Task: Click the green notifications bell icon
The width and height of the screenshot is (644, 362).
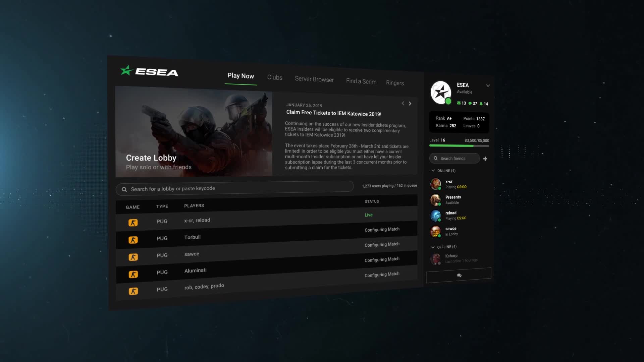Action: [x=481, y=104]
